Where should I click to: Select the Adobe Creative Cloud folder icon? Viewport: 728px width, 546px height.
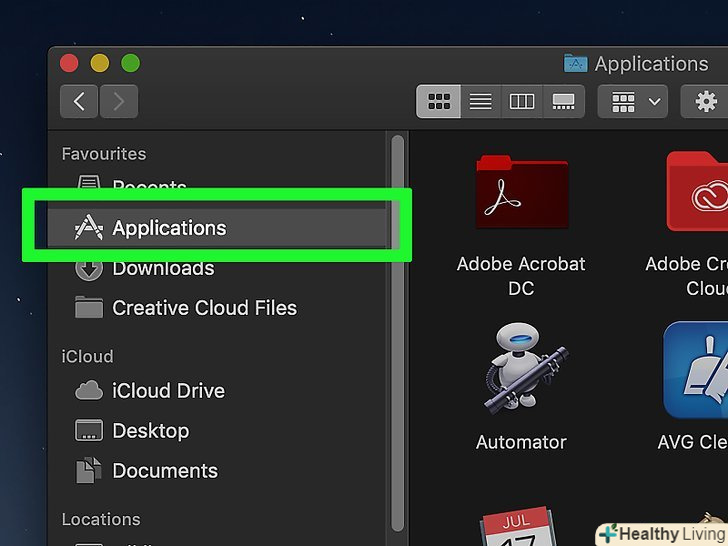click(x=697, y=191)
